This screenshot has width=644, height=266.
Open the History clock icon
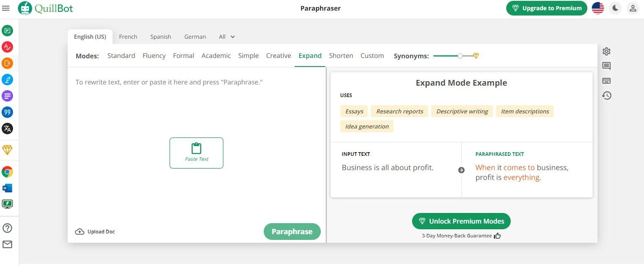(x=607, y=95)
